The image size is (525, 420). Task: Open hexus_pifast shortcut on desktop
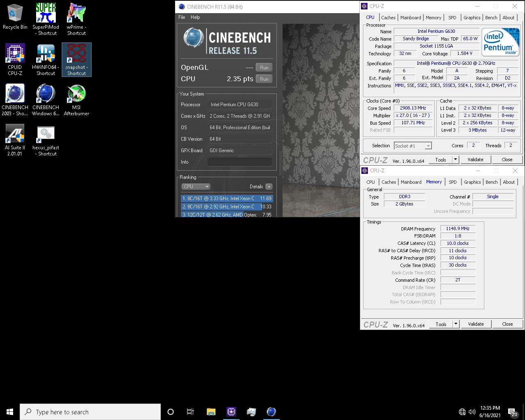[x=46, y=140]
